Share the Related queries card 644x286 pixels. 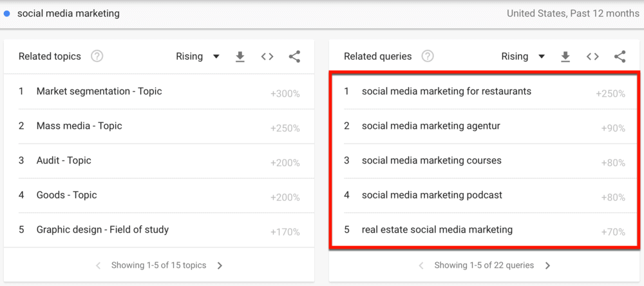(x=620, y=57)
